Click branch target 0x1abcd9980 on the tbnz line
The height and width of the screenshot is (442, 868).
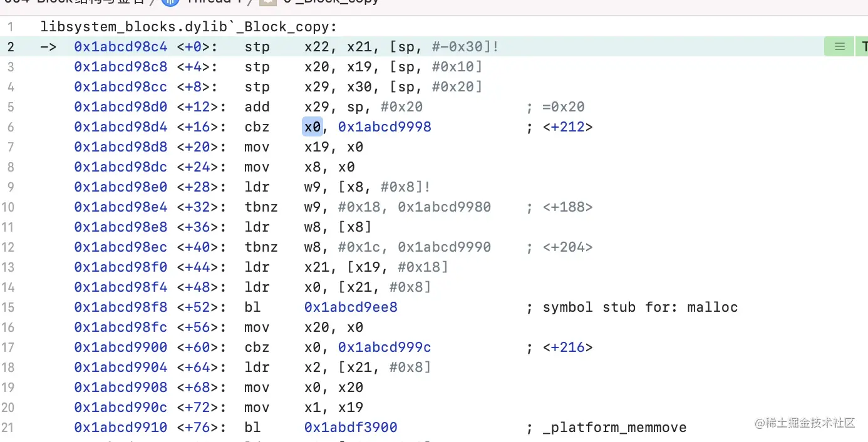443,207
